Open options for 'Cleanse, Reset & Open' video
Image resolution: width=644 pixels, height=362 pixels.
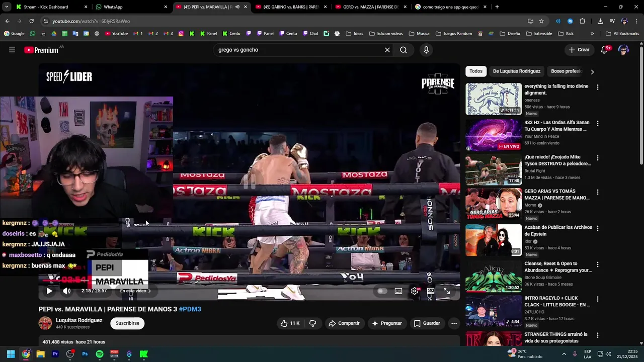click(597, 264)
